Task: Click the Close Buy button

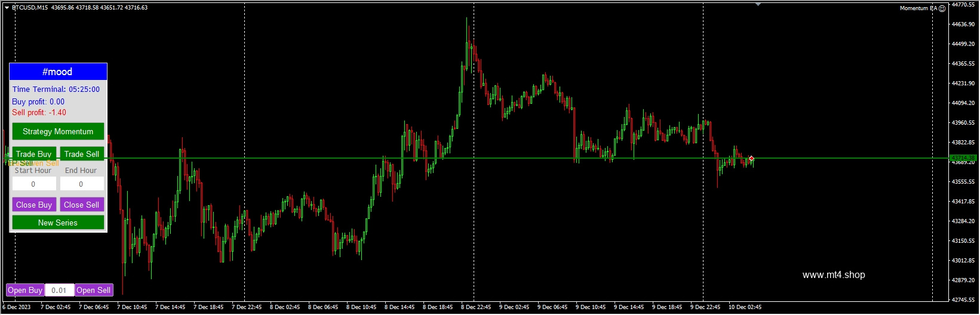Action: click(x=34, y=205)
